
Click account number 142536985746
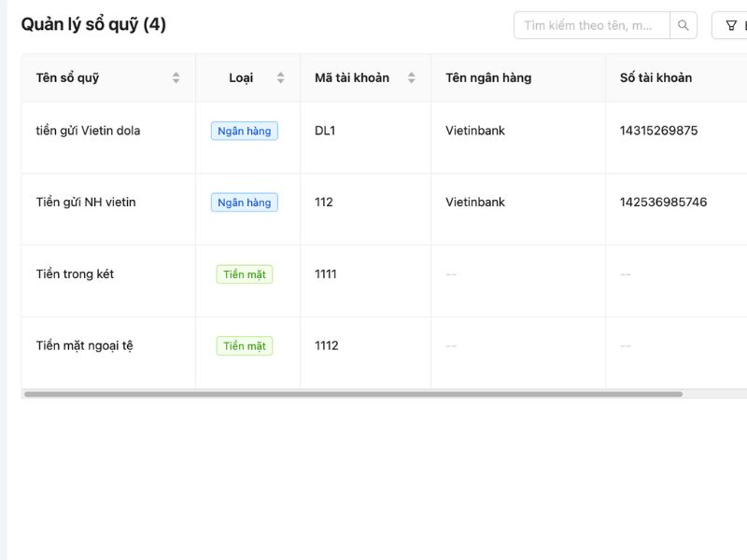(663, 203)
